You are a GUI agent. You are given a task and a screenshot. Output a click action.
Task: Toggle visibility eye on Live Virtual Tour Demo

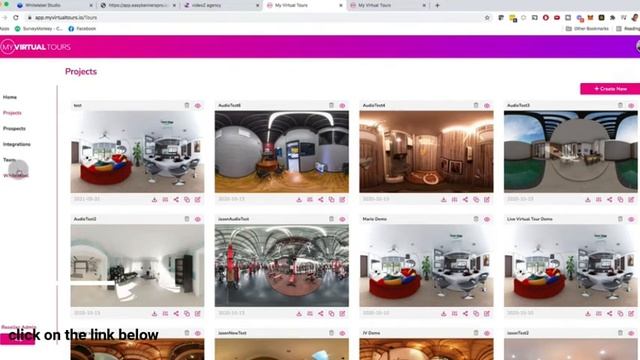tap(631, 220)
